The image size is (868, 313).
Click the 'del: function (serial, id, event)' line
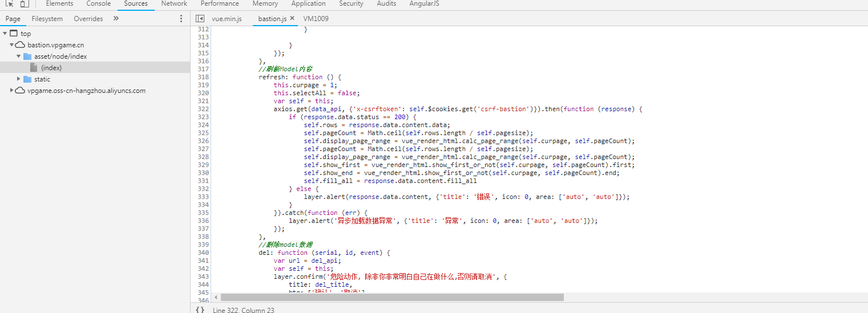pyautogui.click(x=324, y=253)
